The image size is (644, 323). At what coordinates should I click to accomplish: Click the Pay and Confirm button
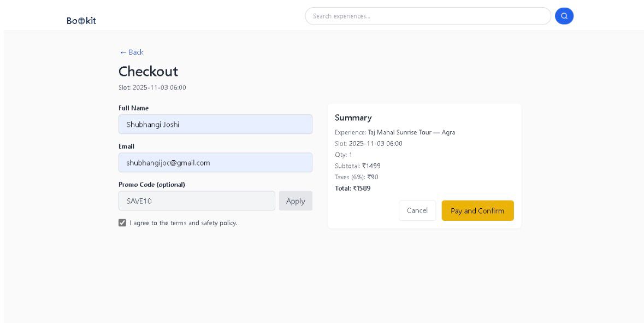477,210
